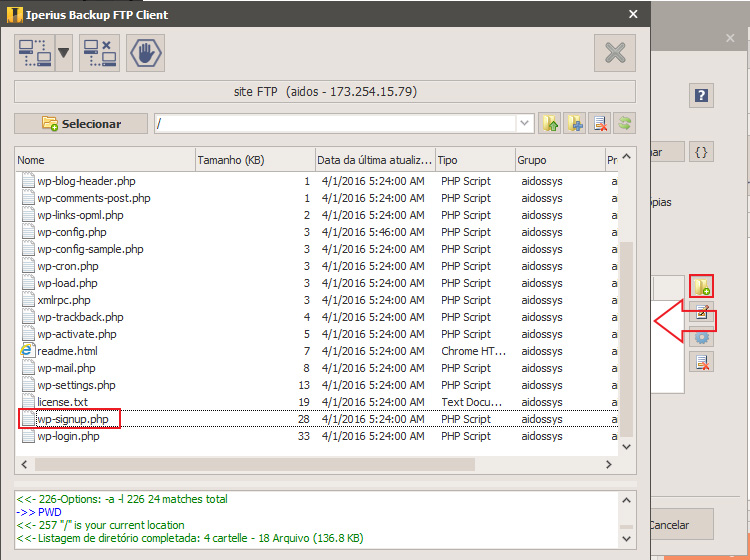
Task: Sort by Tamanho (KB) column header
Action: click(x=255, y=160)
